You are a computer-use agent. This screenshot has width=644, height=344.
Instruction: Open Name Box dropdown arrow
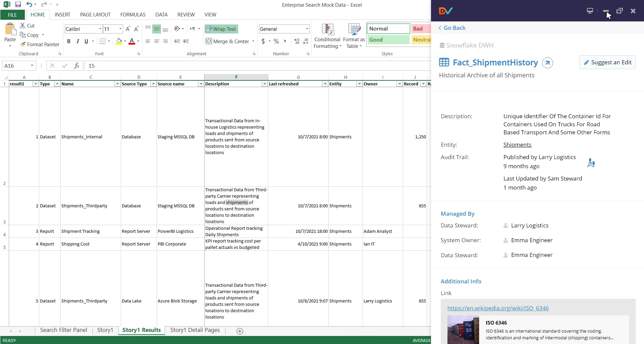(32, 66)
